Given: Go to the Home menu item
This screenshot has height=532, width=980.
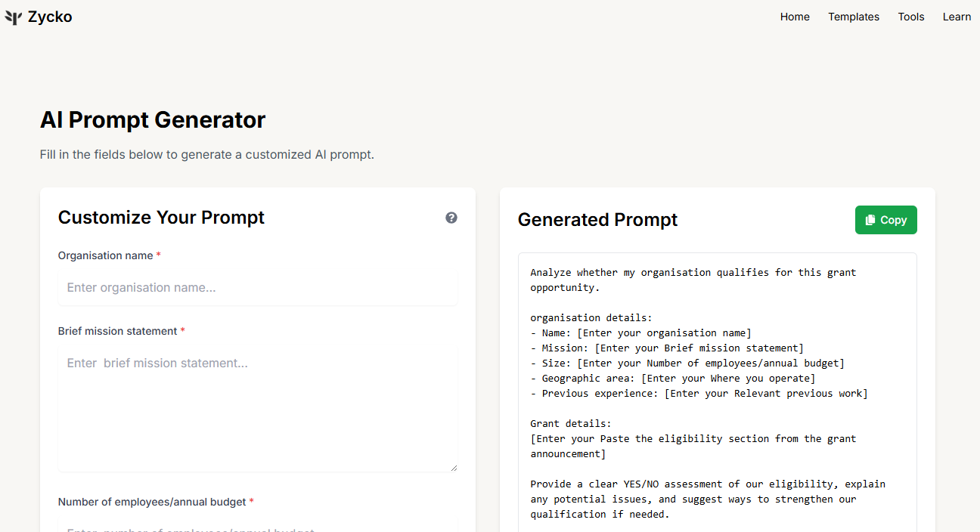Looking at the screenshot, I should (x=795, y=17).
